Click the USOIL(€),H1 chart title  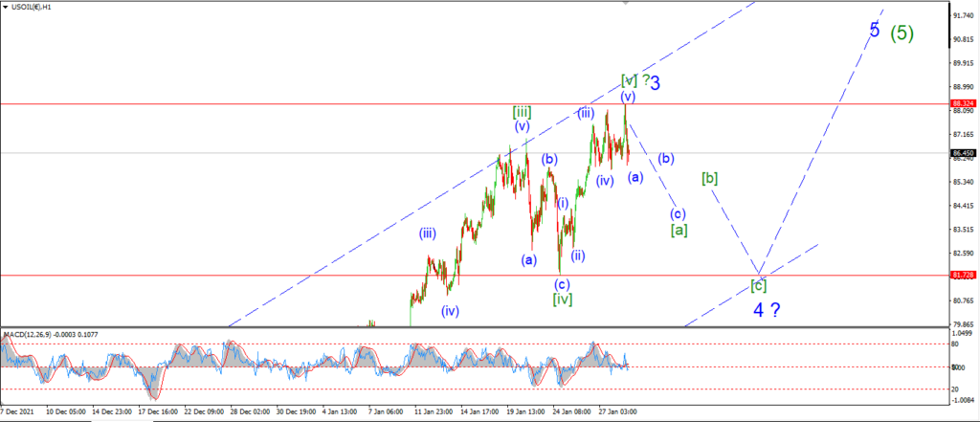point(32,7)
